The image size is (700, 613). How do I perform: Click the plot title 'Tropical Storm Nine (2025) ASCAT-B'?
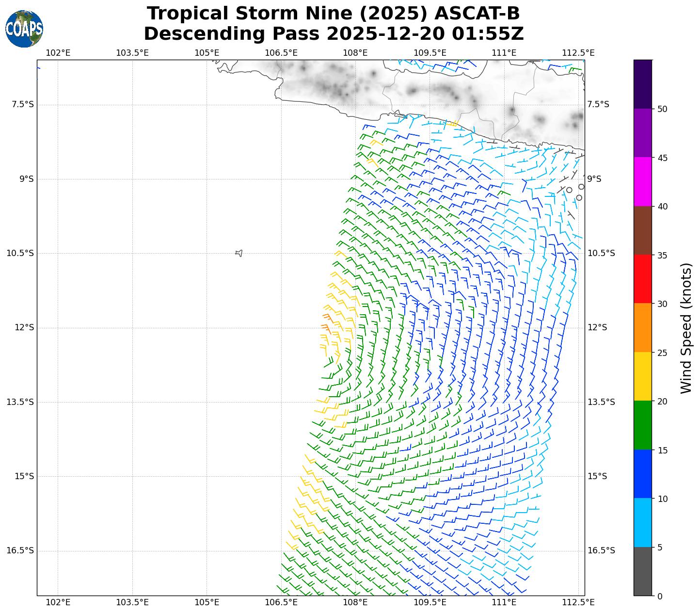point(334,14)
